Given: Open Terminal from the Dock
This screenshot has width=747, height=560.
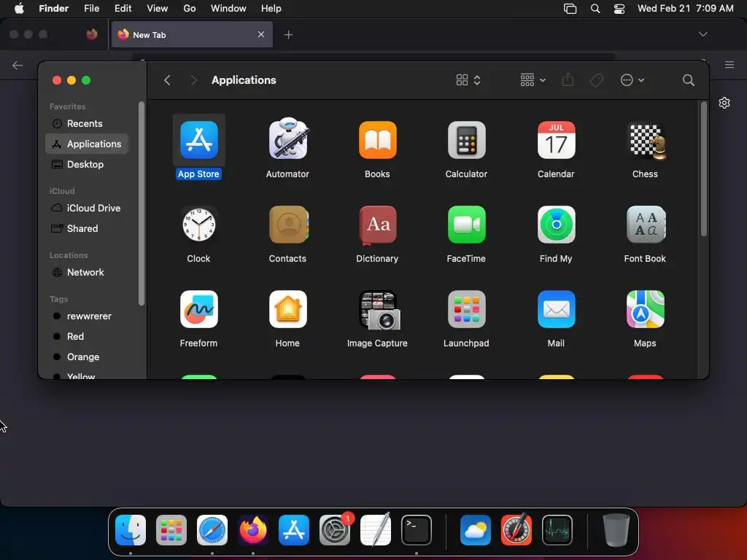Looking at the screenshot, I should (x=417, y=530).
